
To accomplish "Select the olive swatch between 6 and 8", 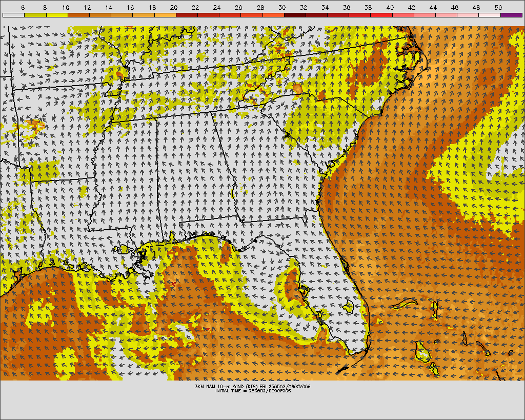I will (35, 15).
